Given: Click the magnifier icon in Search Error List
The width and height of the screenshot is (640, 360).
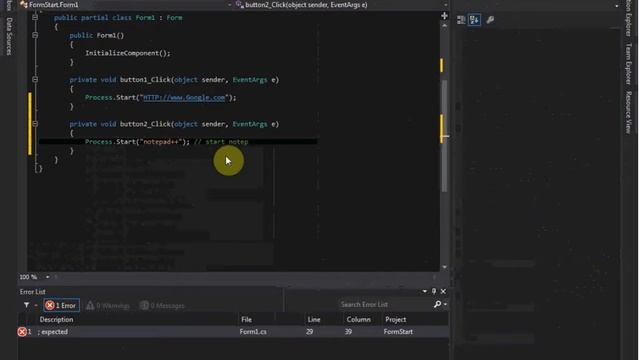Looking at the screenshot, I should click(x=437, y=304).
